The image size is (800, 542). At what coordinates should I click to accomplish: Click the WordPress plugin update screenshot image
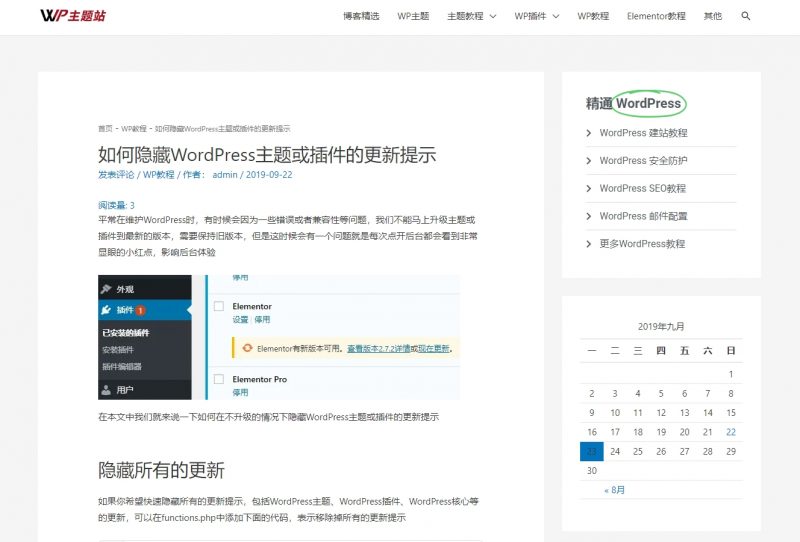pos(279,337)
